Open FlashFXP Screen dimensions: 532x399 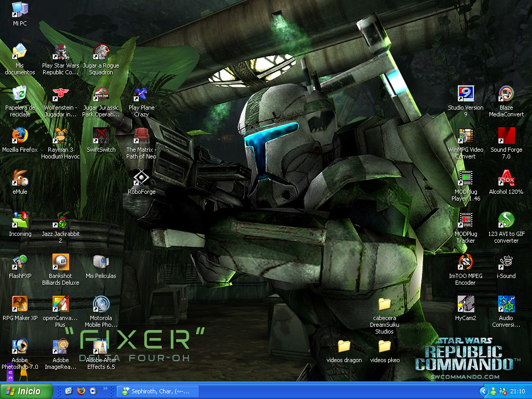click(21, 262)
